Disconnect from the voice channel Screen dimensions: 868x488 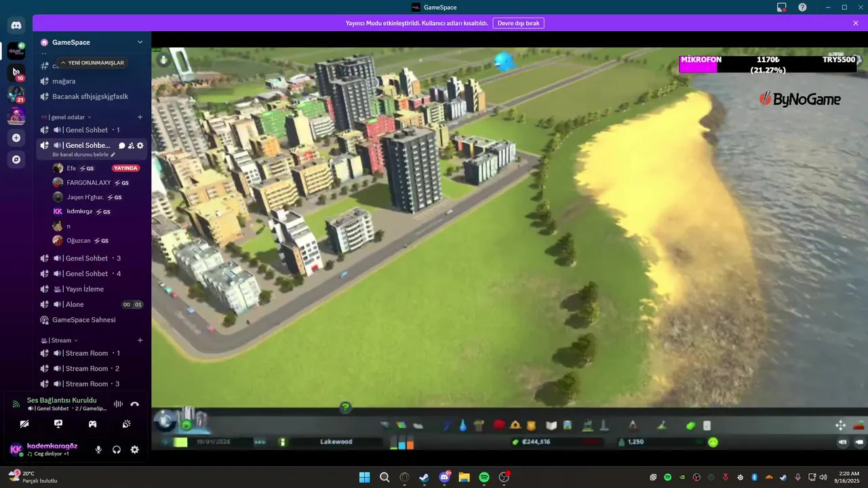click(x=134, y=404)
